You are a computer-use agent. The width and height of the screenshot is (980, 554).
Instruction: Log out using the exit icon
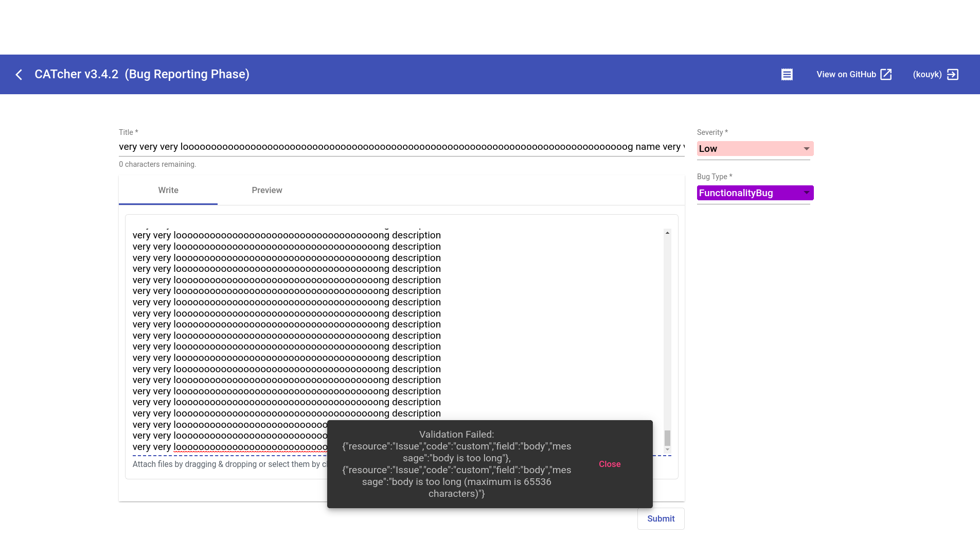tap(953, 75)
